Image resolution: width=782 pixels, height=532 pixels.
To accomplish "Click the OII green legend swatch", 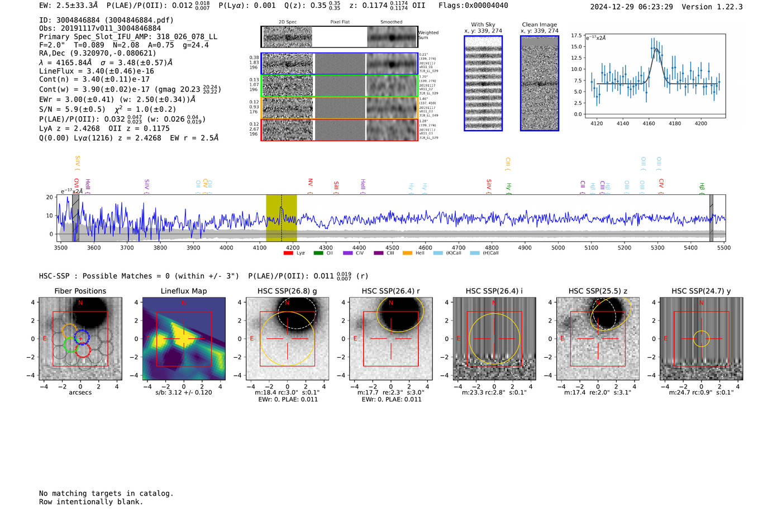I will click(x=318, y=253).
